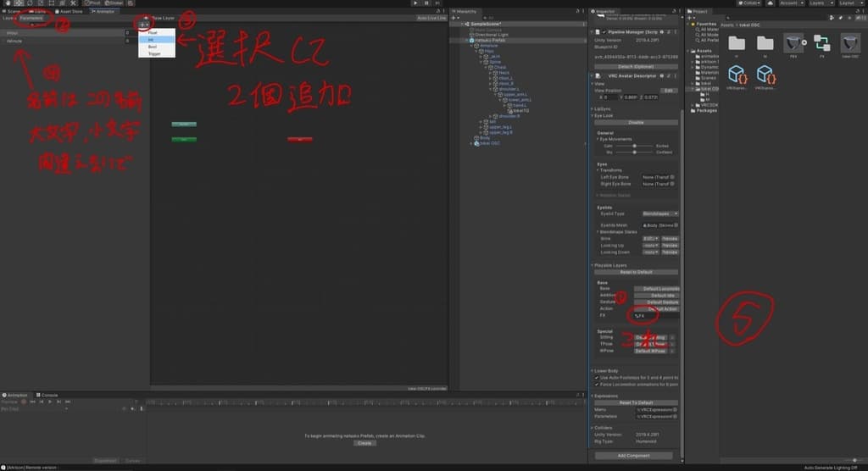Select Int from the parameter type menu
Viewport: 868px width, 471px height.
click(152, 39)
